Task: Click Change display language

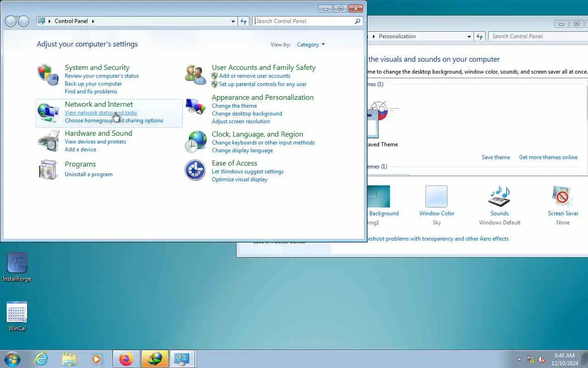Action: click(x=242, y=150)
